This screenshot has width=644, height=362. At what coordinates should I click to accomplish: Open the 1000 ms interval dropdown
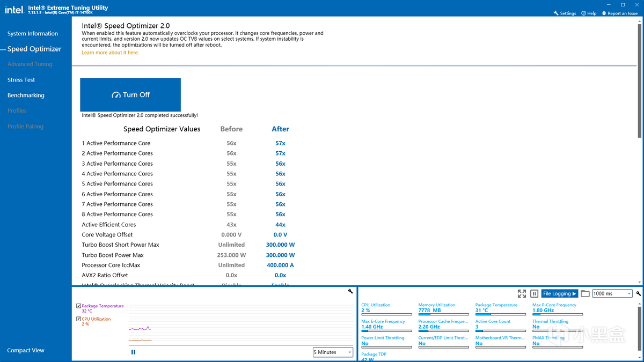tap(612, 293)
